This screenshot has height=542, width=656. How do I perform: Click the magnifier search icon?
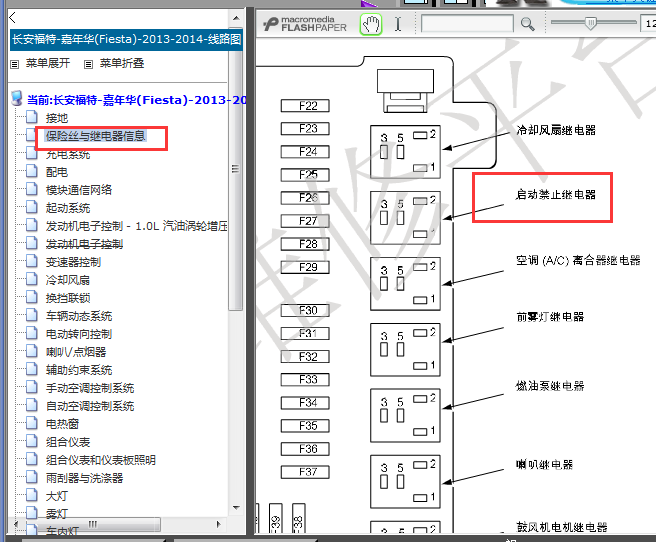click(x=527, y=24)
